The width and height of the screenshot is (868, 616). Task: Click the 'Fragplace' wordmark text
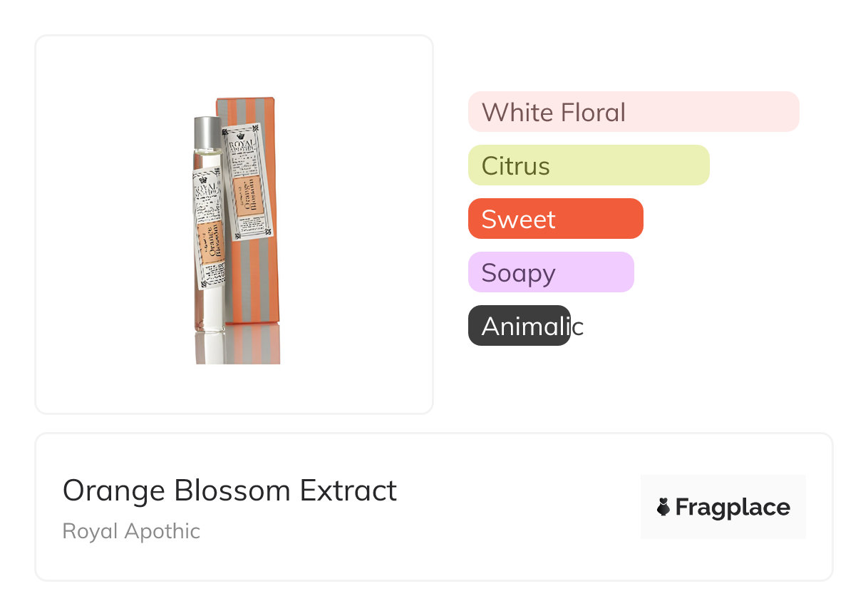click(x=732, y=507)
